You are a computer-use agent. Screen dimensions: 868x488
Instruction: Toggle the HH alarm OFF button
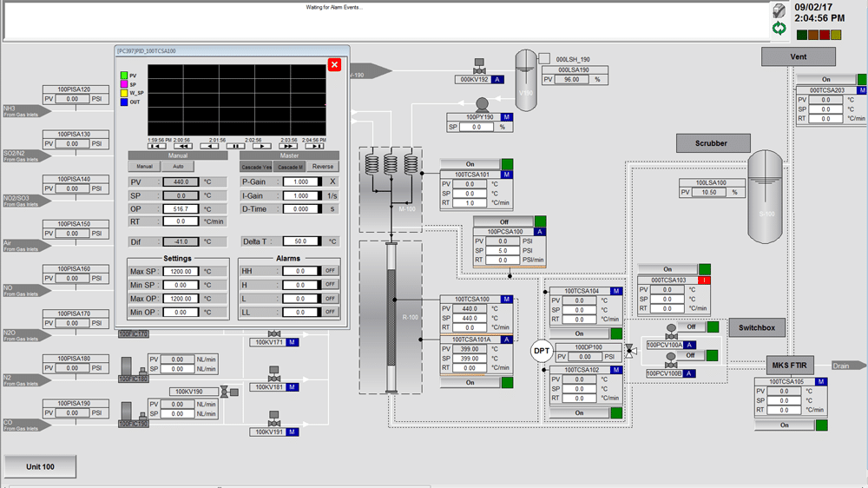[x=330, y=271]
